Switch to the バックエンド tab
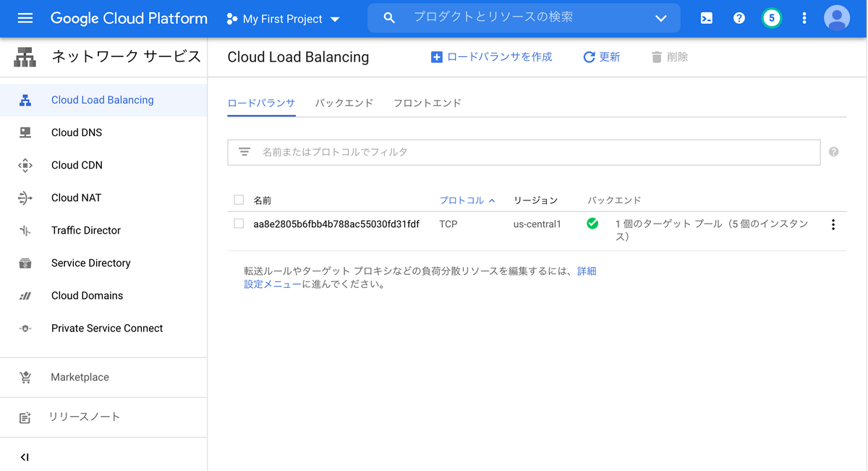The image size is (868, 471). 344,103
